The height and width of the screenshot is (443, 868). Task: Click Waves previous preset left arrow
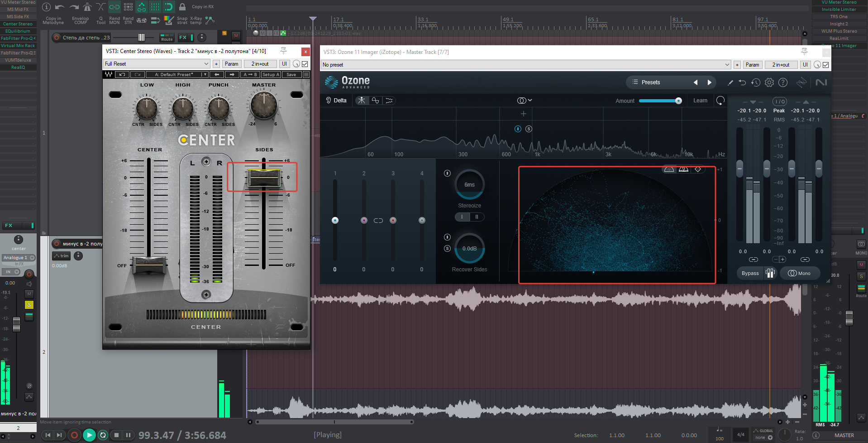[x=217, y=74]
